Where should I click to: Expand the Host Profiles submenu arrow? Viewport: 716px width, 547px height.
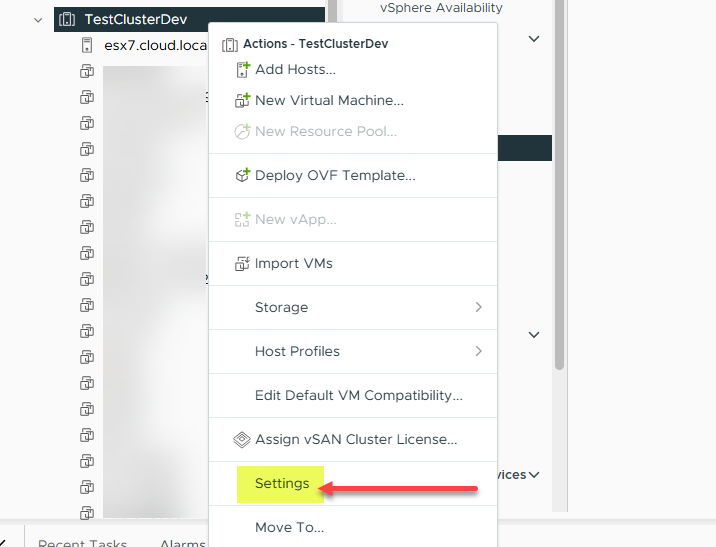[x=478, y=351]
